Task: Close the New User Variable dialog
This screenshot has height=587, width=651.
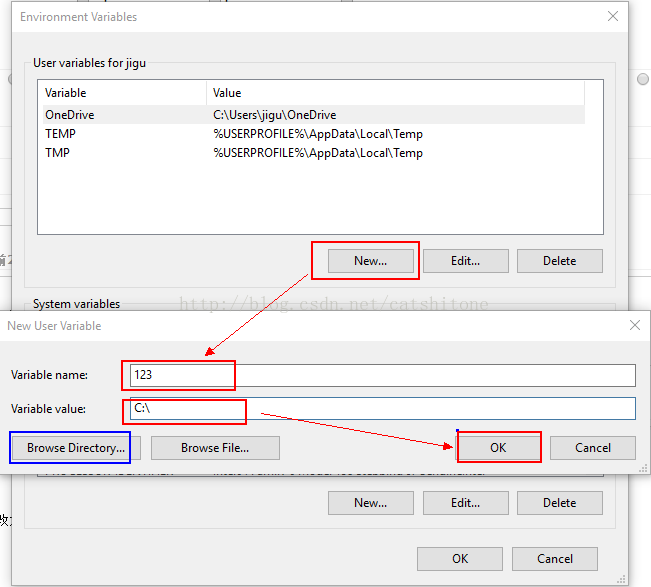Action: (x=634, y=325)
